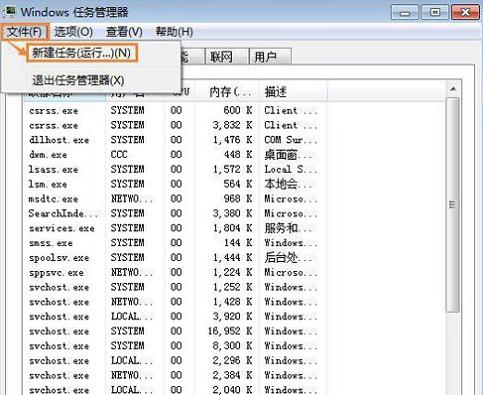
Task: Click the 564 K memory value
Action: click(238, 184)
